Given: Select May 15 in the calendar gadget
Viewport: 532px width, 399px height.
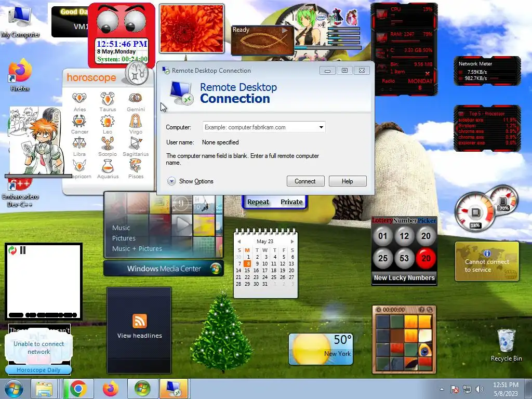Looking at the screenshot, I should click(247, 270).
